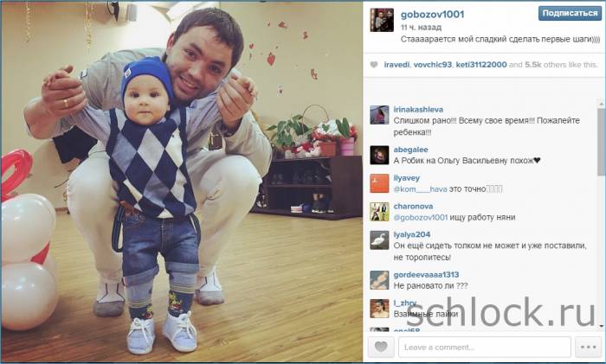
Task: Click ilyavey's orange avatar icon
Action: (x=379, y=183)
